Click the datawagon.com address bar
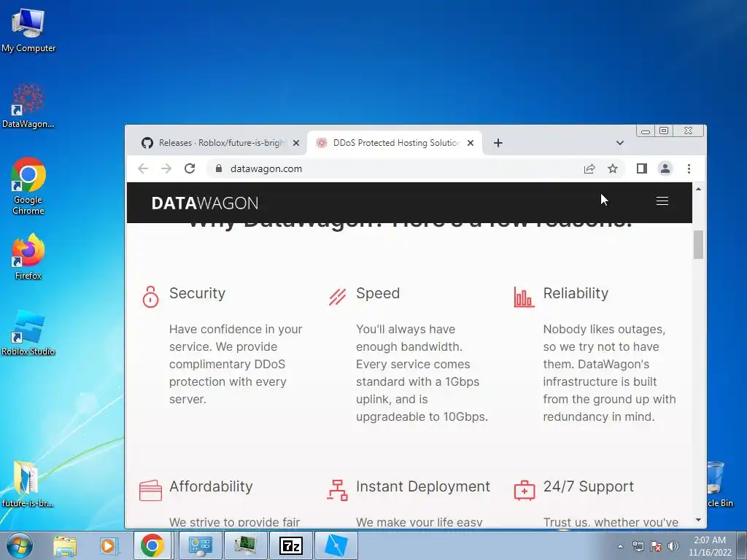The width and height of the screenshot is (747, 560). click(395, 168)
